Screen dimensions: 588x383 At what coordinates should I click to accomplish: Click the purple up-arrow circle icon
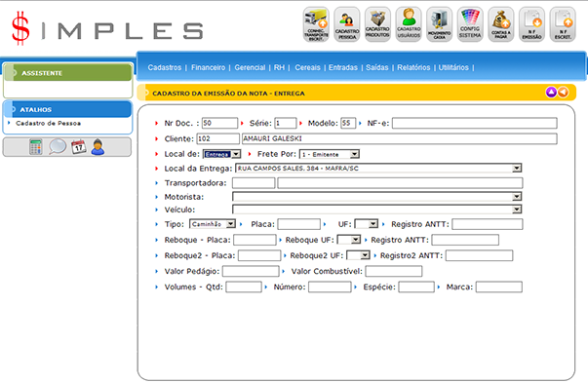point(551,92)
